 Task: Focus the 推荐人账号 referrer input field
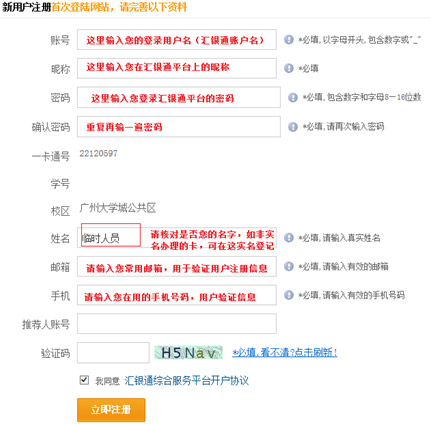(x=177, y=324)
